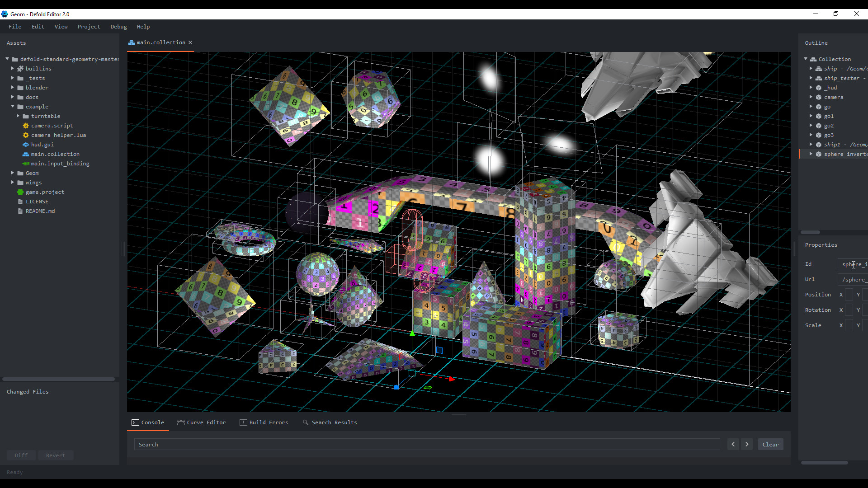Switch to the Curve Editor tab
Image resolution: width=868 pixels, height=488 pixels.
click(206, 422)
